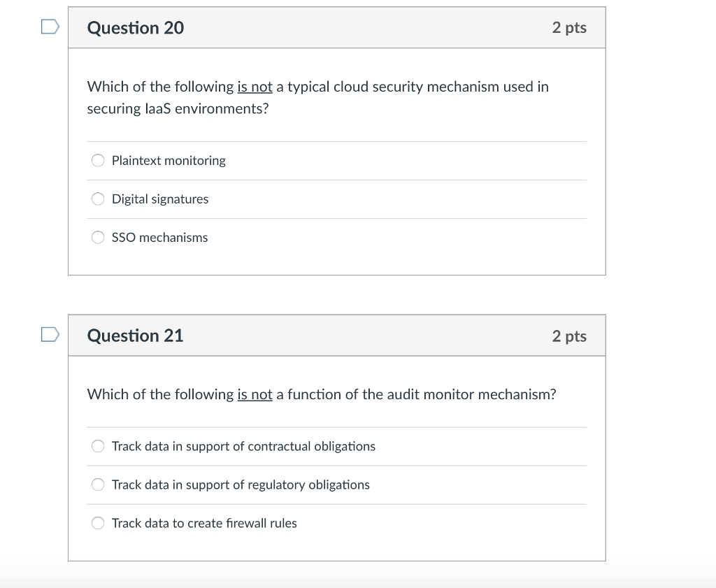Click the SSO mechanisms answer text
716x588 pixels.
(159, 238)
